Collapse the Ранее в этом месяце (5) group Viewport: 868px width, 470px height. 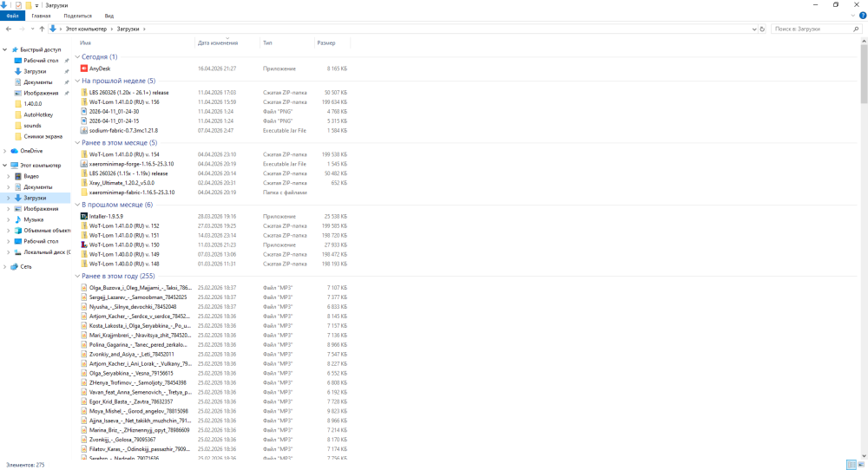[x=77, y=143]
